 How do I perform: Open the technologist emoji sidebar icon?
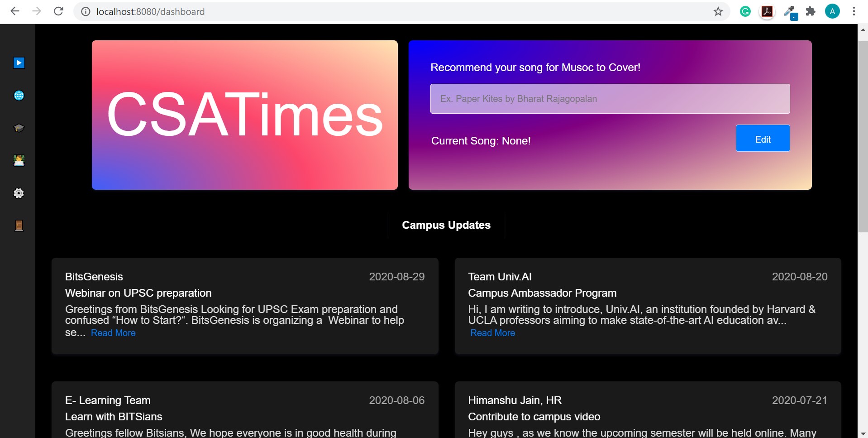pos(19,160)
